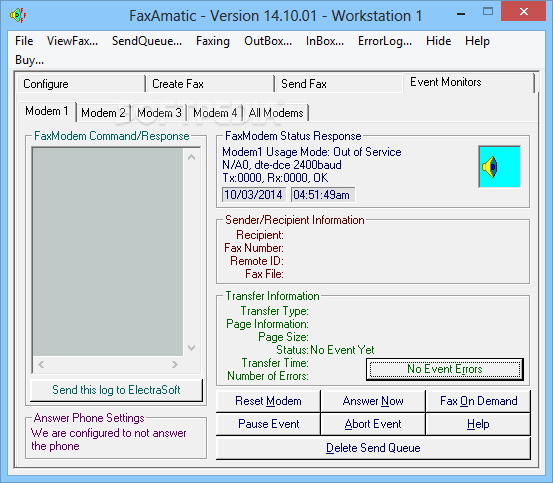
Task: Click the Recipient: label
Action: coord(260,235)
